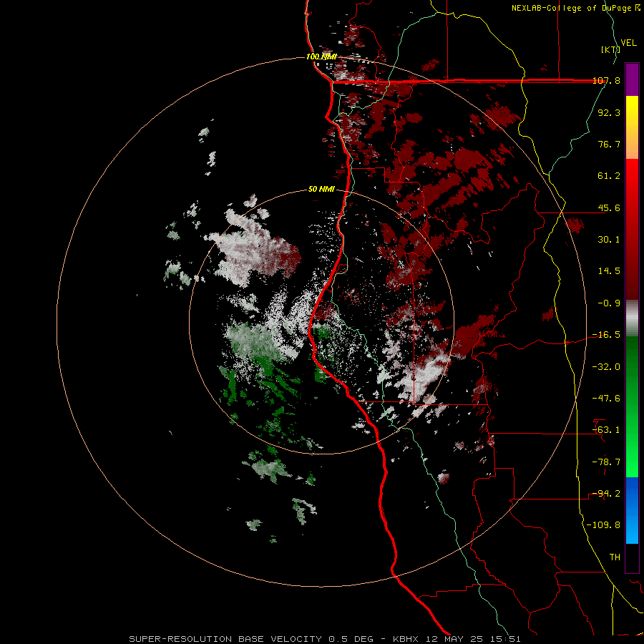Image resolution: width=644 pixels, height=644 pixels.
Task: Select the 45.6 velocity scale value
Action: [609, 208]
